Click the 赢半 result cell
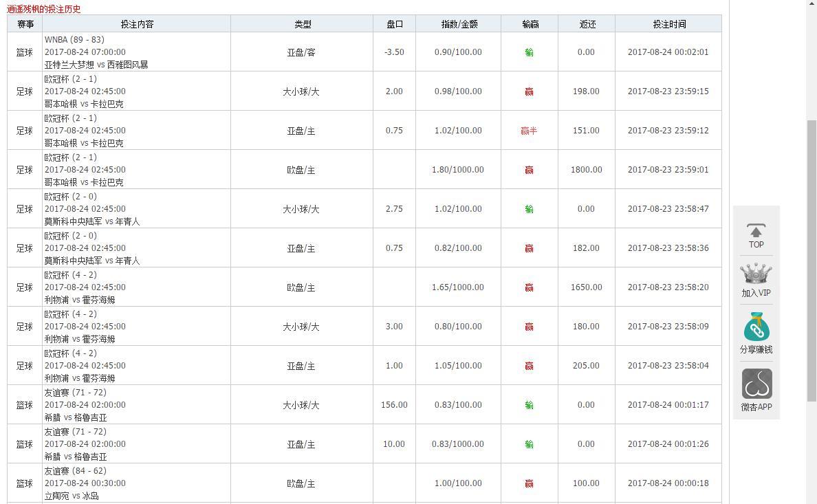 coord(529,131)
